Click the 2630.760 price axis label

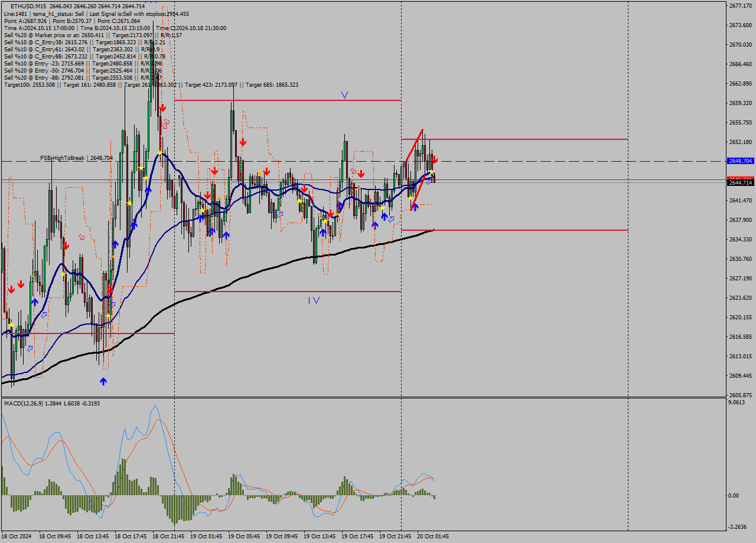coord(740,259)
